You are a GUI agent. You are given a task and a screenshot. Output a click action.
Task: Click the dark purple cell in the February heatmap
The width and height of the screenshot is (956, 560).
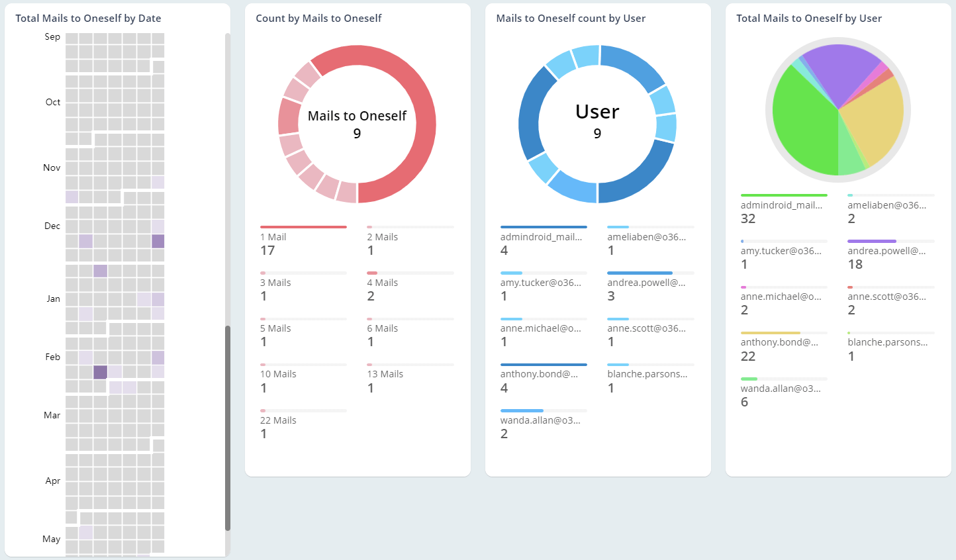(x=100, y=373)
